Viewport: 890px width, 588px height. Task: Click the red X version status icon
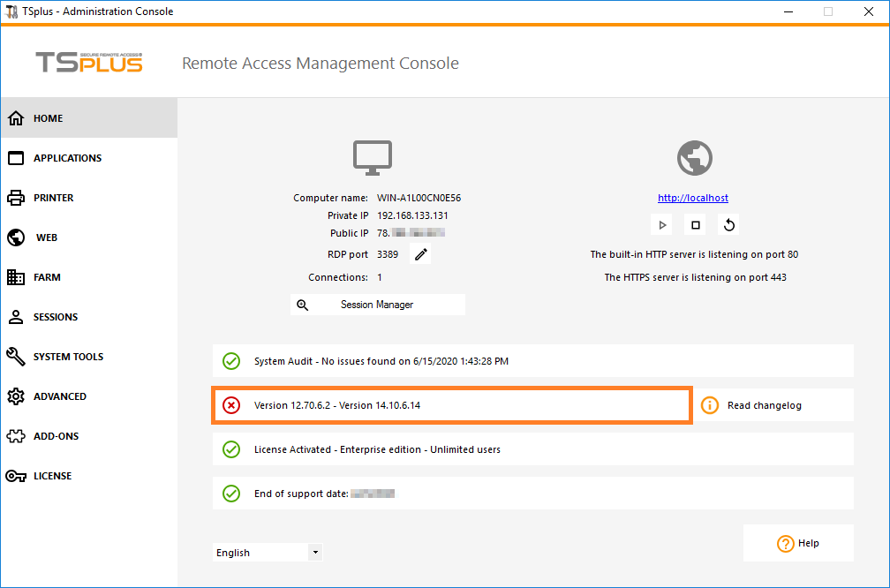pos(231,405)
